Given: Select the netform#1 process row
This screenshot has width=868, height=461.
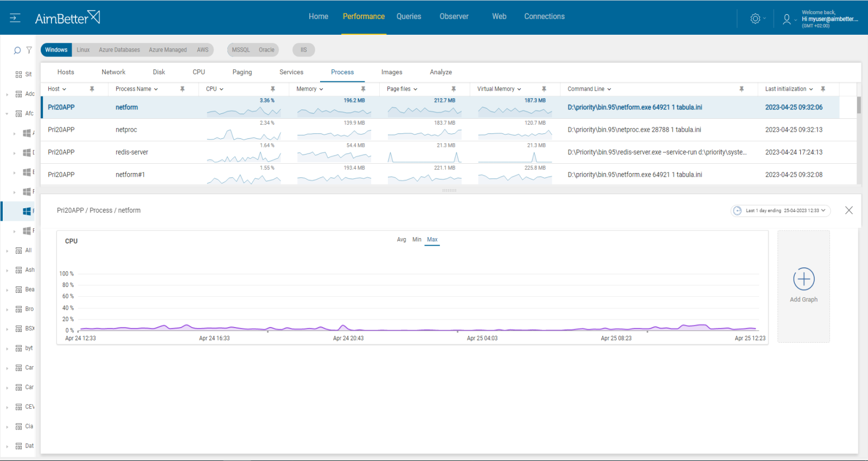Looking at the screenshot, I should click(448, 175).
